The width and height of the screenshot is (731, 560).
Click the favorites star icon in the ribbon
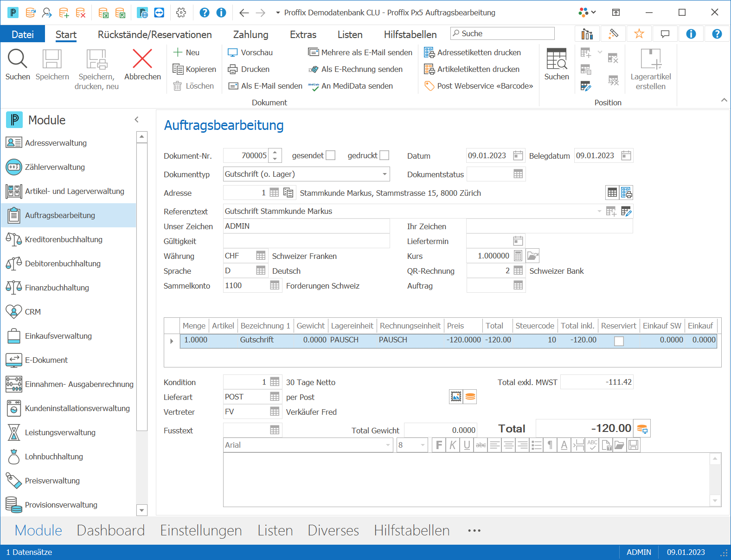click(639, 34)
